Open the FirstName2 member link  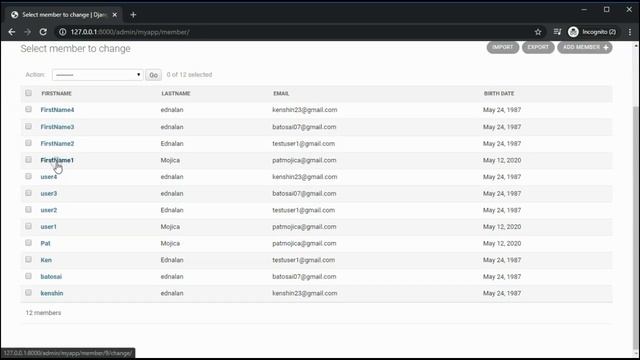click(x=57, y=144)
